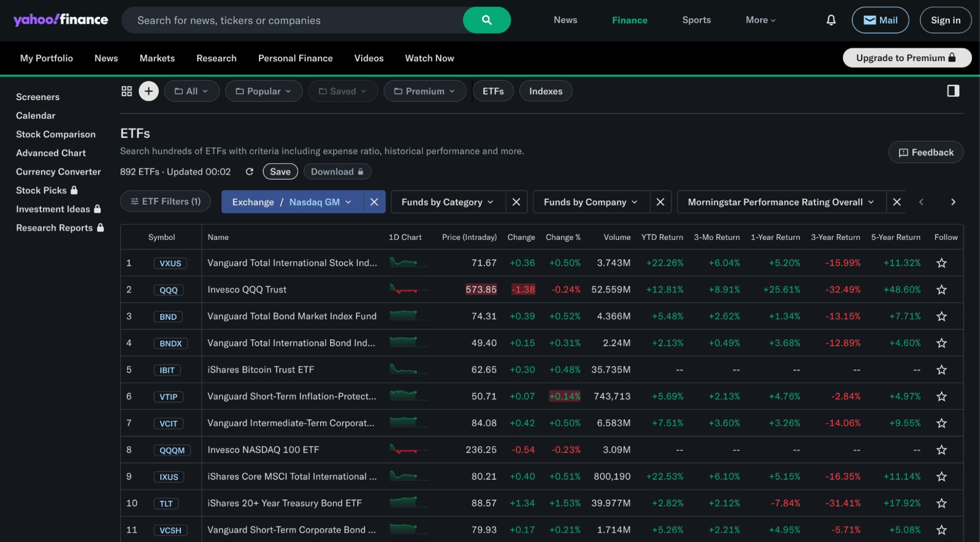Open the VCSH ticker symbol

[170, 530]
